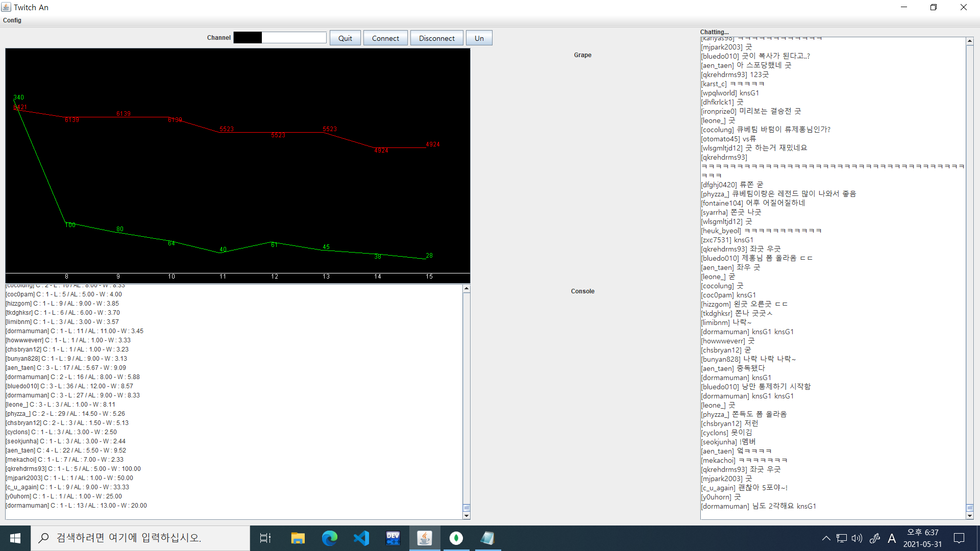Image resolution: width=980 pixels, height=551 pixels.
Task: Show hidden system tray icons
Action: click(x=826, y=538)
